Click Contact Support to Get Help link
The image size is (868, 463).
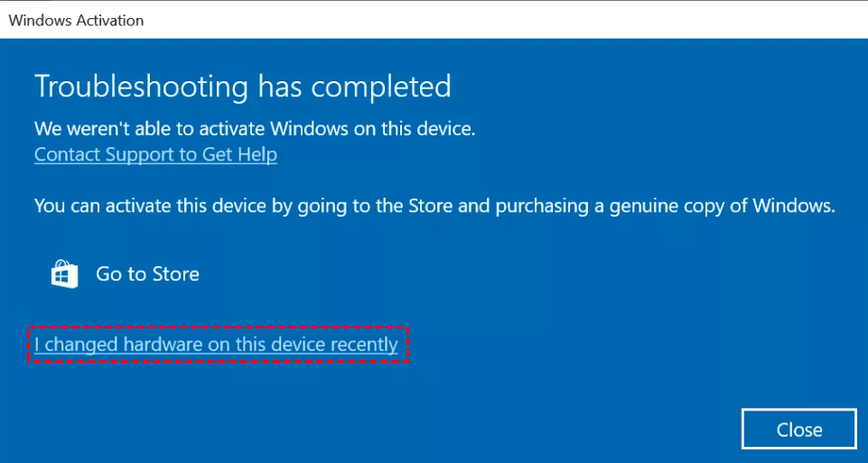pos(155,154)
